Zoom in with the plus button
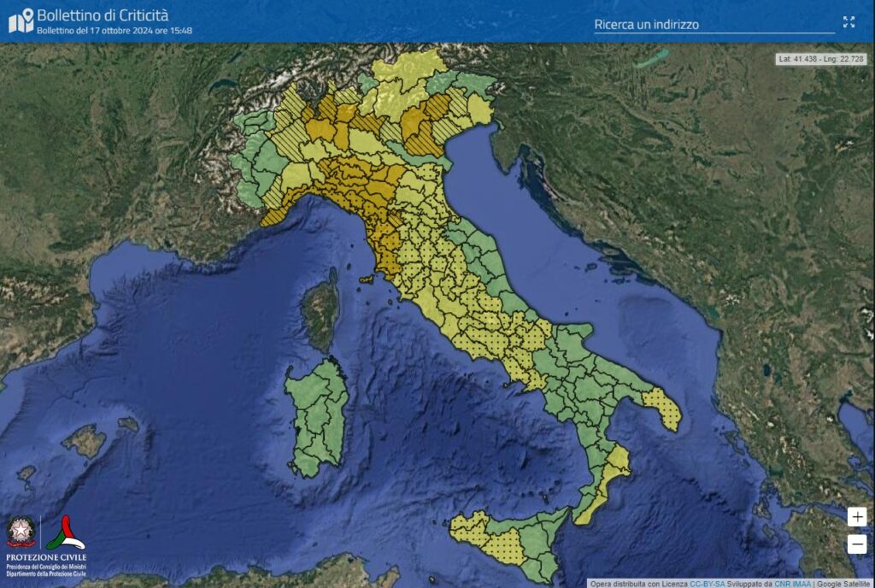Screen dimensions: 875x588 pyautogui.click(x=856, y=516)
